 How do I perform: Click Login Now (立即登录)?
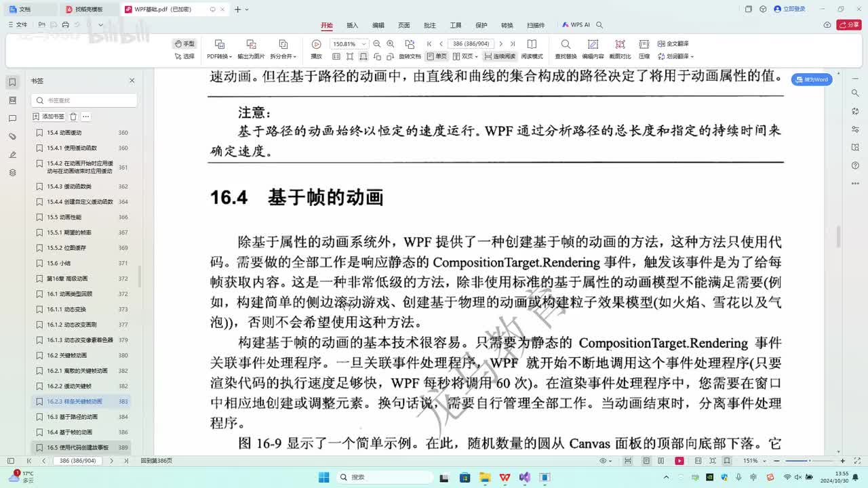point(790,9)
